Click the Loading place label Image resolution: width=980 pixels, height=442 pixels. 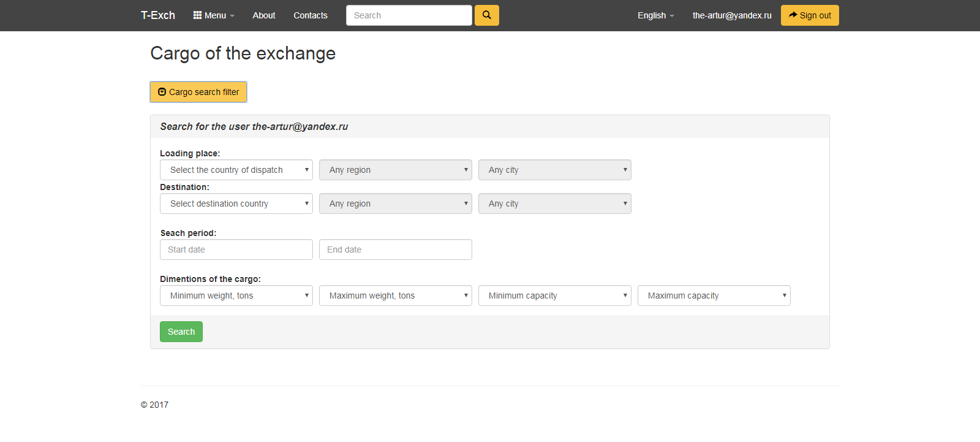pyautogui.click(x=190, y=153)
